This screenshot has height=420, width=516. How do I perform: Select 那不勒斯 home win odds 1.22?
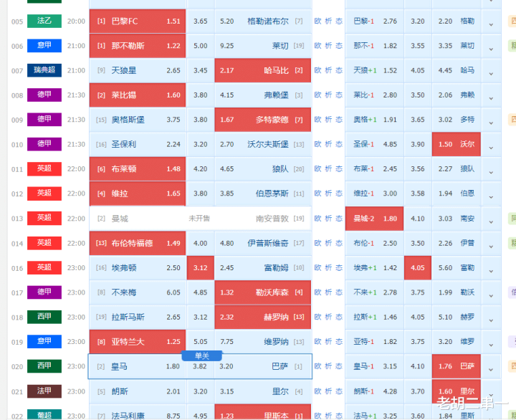coord(138,46)
